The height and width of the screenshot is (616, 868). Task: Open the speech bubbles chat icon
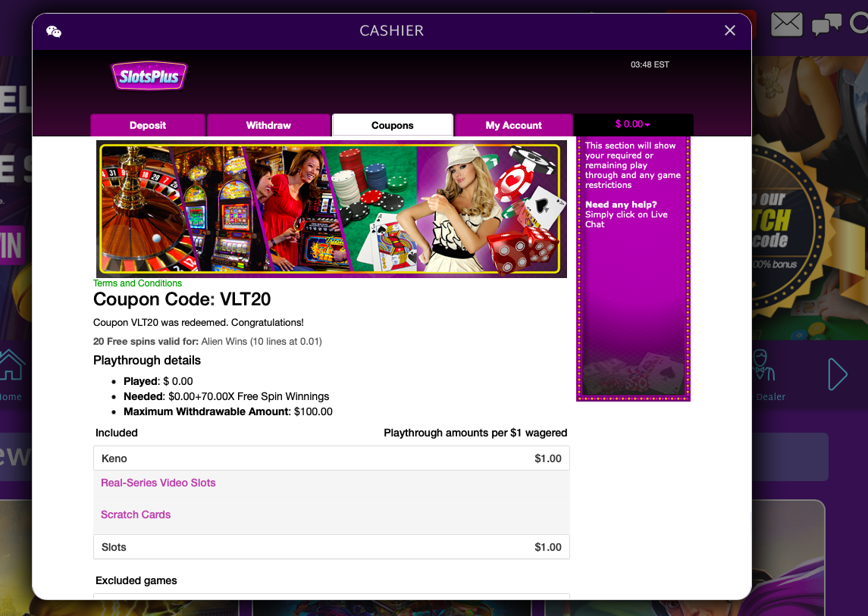[826, 26]
